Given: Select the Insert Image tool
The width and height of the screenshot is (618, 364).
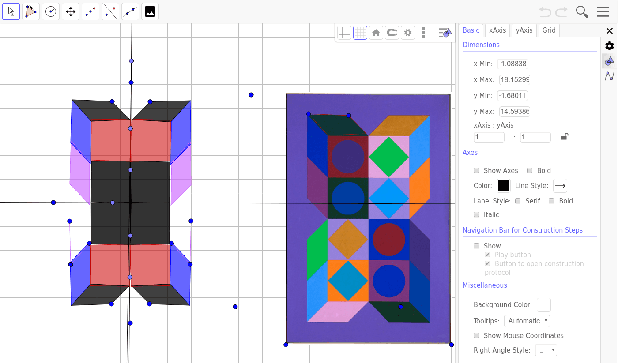Looking at the screenshot, I should point(150,11).
